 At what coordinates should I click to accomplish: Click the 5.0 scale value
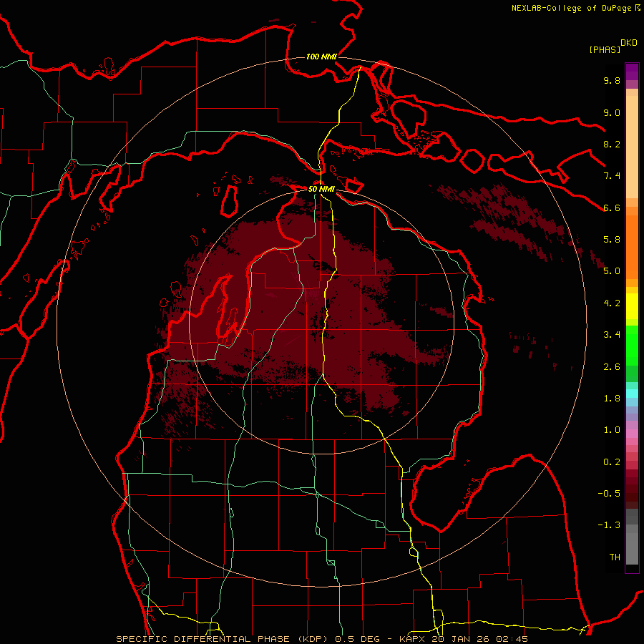pos(612,271)
